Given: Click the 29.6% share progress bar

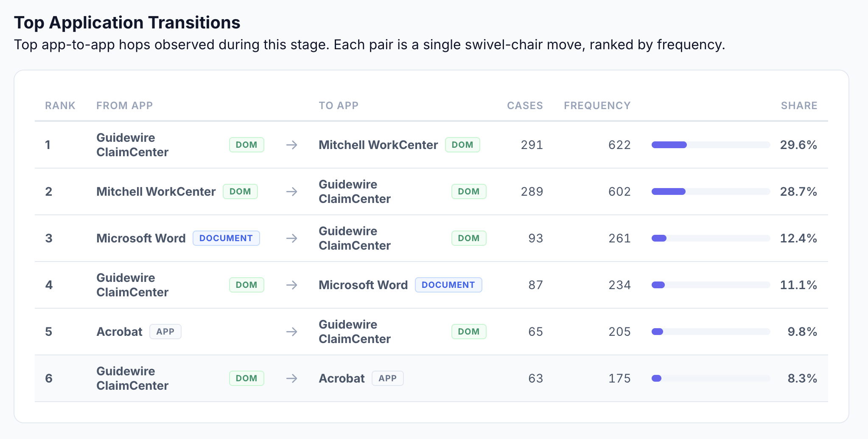Looking at the screenshot, I should click(711, 145).
